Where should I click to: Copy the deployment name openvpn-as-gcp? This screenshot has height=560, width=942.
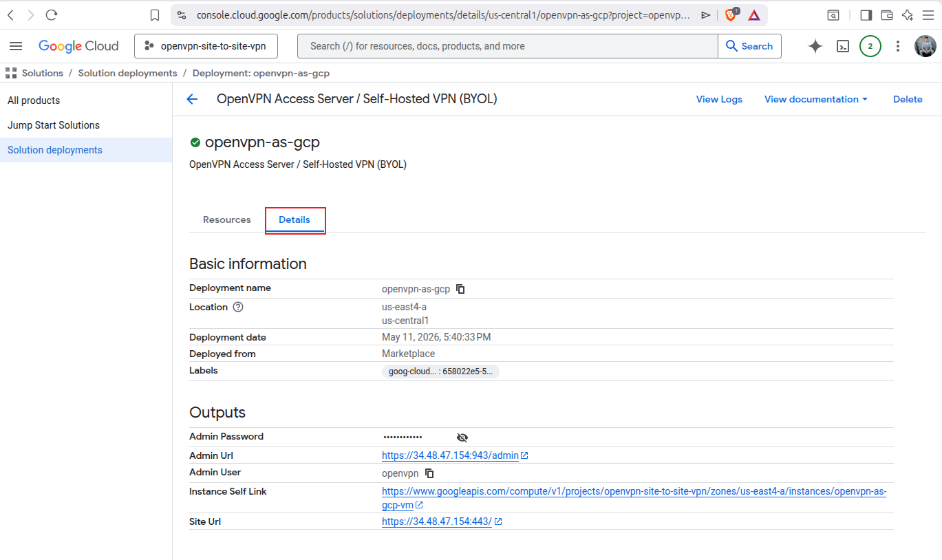[461, 289]
